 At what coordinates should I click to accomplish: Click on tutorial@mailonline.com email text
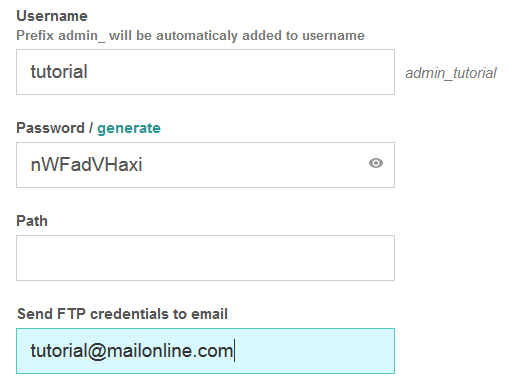(132, 351)
